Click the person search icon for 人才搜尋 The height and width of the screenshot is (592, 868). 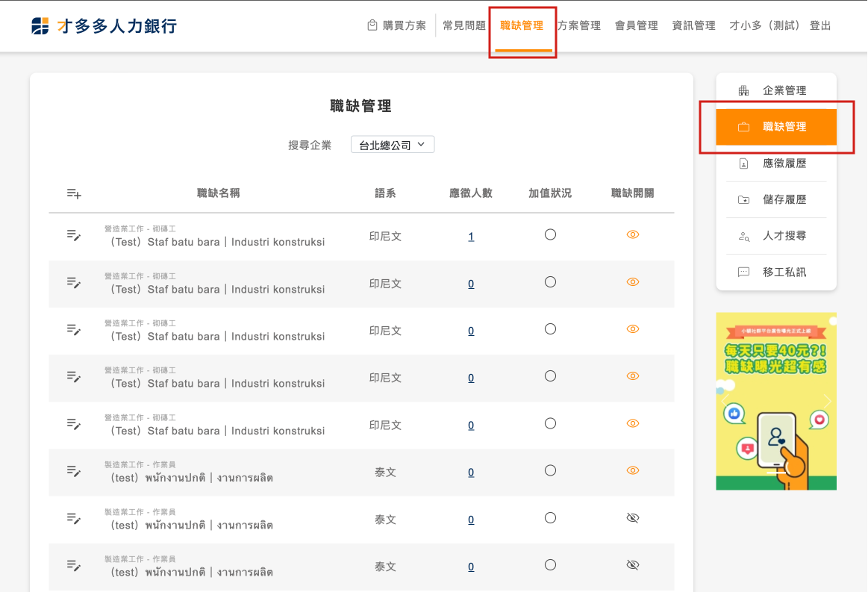click(743, 236)
